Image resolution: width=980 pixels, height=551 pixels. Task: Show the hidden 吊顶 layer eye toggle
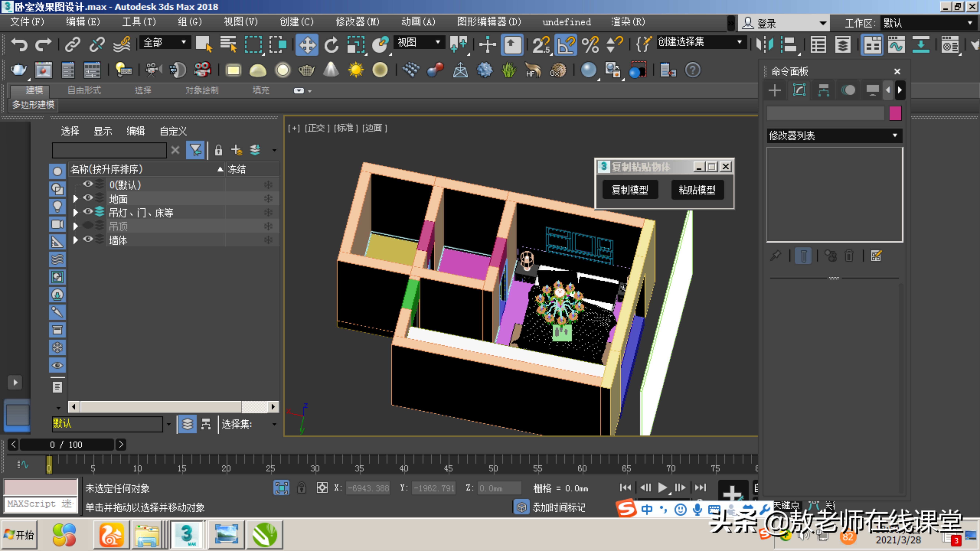point(88,226)
